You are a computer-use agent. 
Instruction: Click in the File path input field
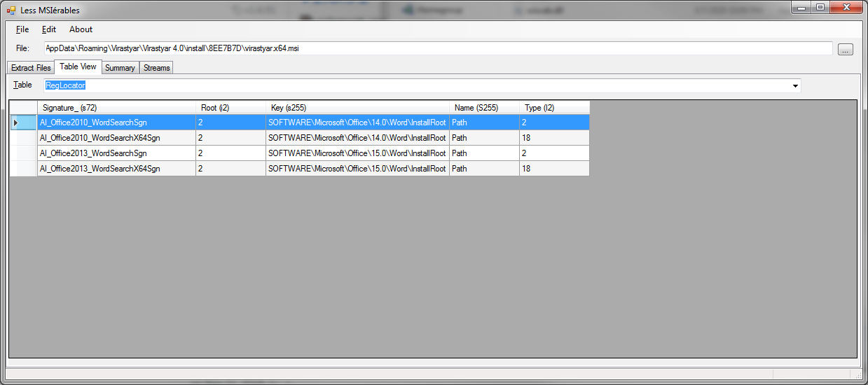click(x=437, y=48)
